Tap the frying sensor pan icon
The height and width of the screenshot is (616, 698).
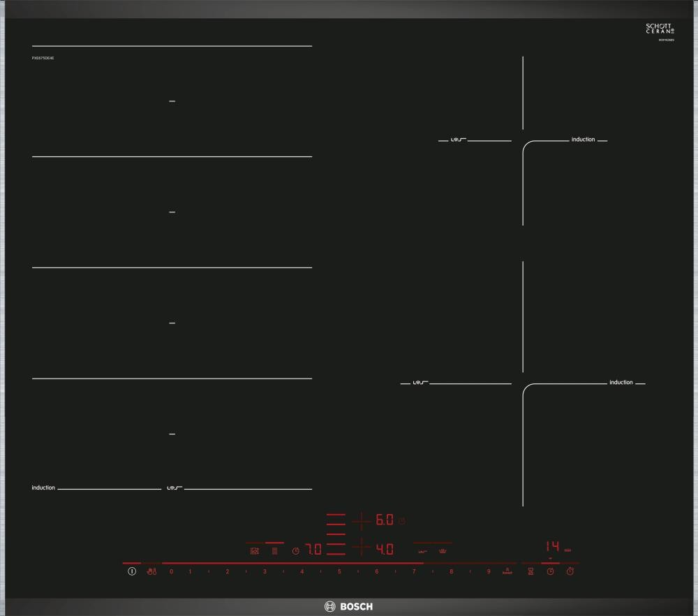coord(255,550)
